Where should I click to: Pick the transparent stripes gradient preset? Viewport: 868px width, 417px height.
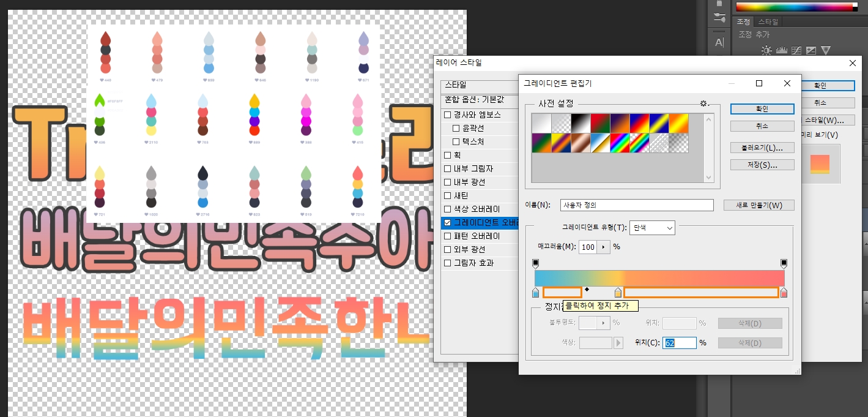pos(659,143)
